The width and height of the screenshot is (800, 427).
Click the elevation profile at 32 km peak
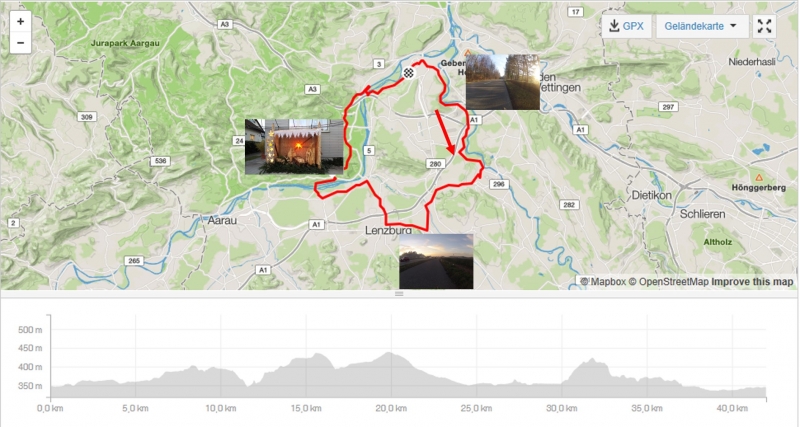(592, 360)
